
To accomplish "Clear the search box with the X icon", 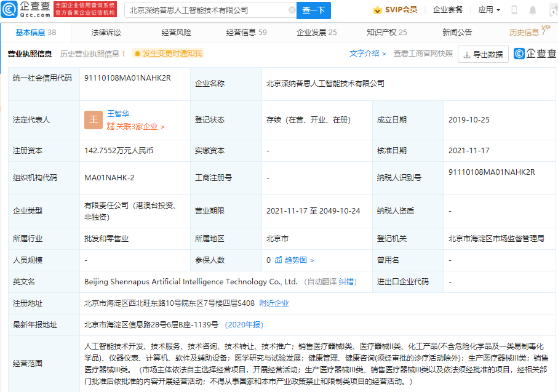I will coord(292,10).
